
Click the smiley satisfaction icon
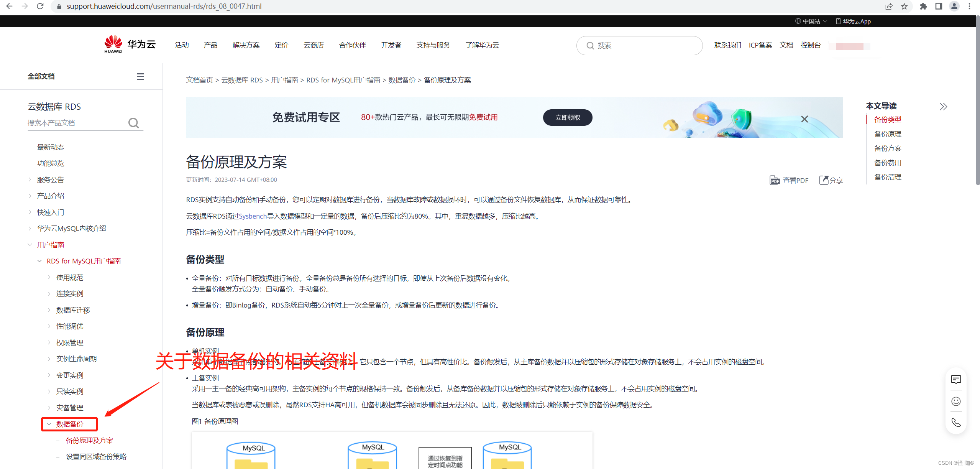coord(956,401)
